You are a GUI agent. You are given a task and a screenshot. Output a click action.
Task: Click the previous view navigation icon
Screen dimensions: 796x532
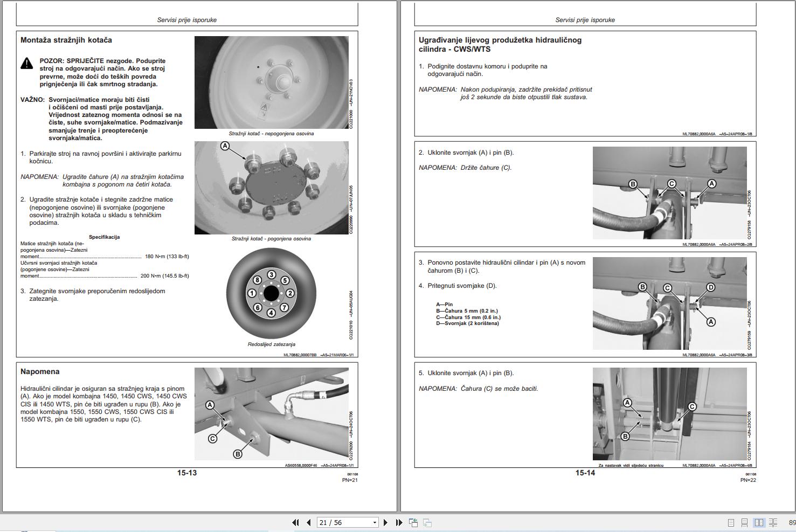pos(413,522)
